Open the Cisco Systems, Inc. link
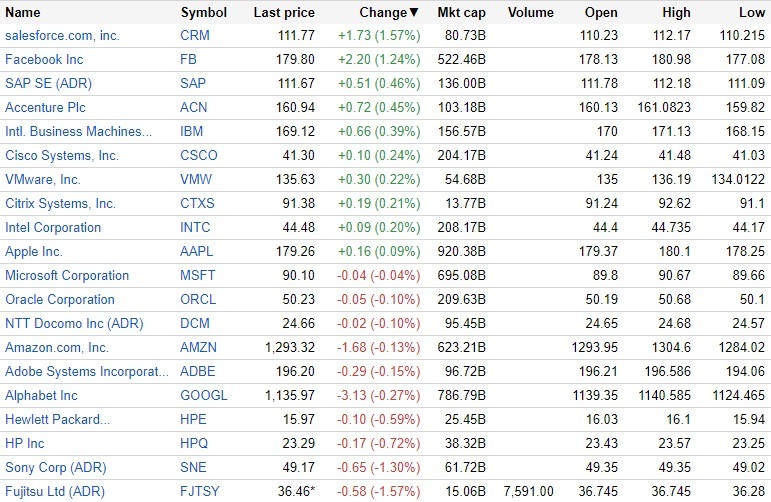The width and height of the screenshot is (771, 502). [x=62, y=156]
